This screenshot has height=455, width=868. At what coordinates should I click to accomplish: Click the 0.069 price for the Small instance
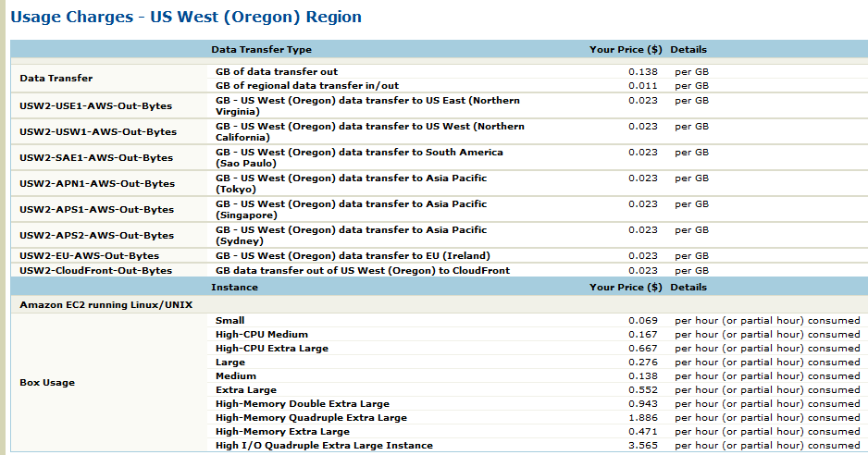pyautogui.click(x=642, y=320)
